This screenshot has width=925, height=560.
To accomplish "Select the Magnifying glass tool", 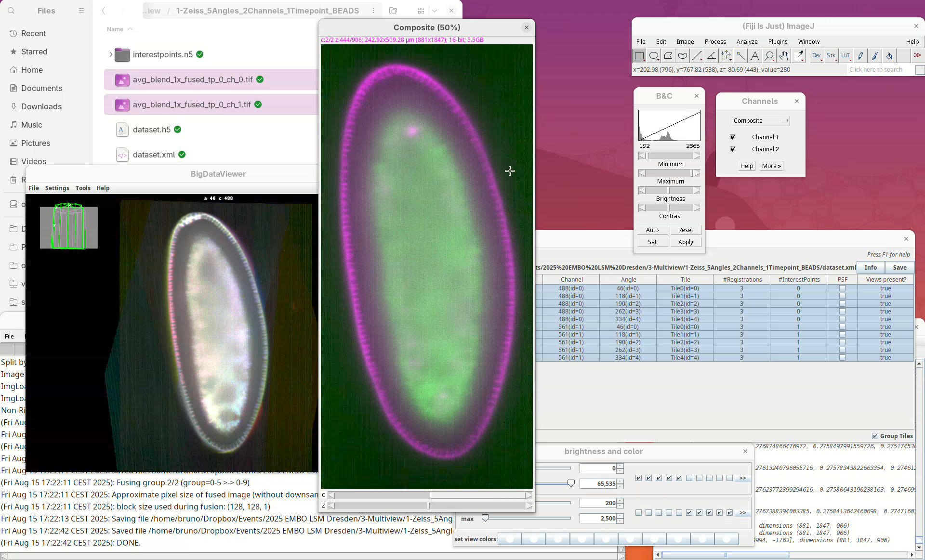I will (x=769, y=56).
